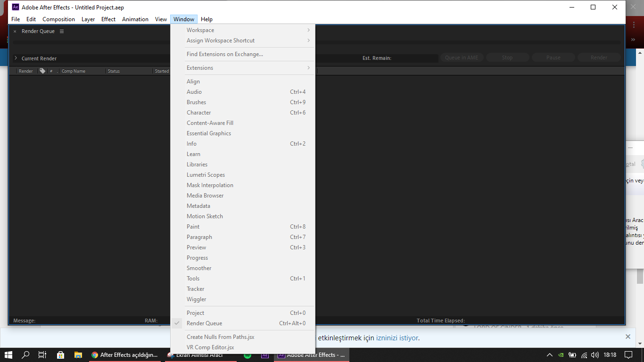The width and height of the screenshot is (644, 362).
Task: Open the Render Queue panel menu icon
Action: (62, 31)
